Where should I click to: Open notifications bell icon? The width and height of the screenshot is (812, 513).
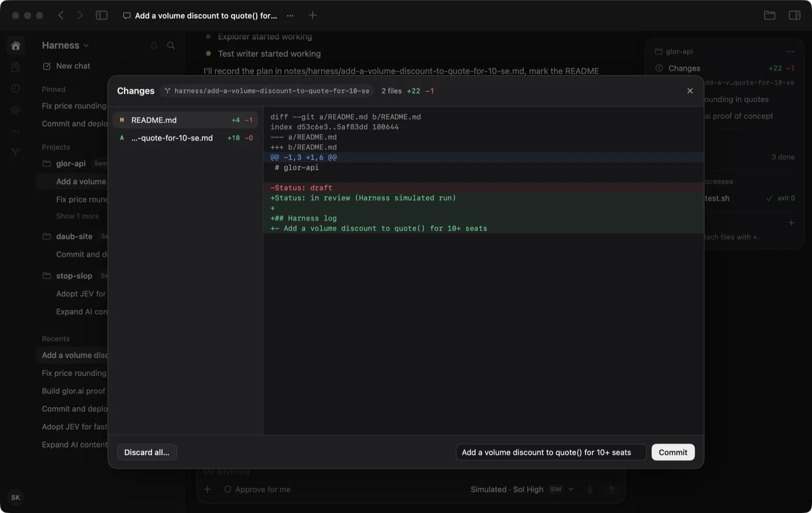154,46
